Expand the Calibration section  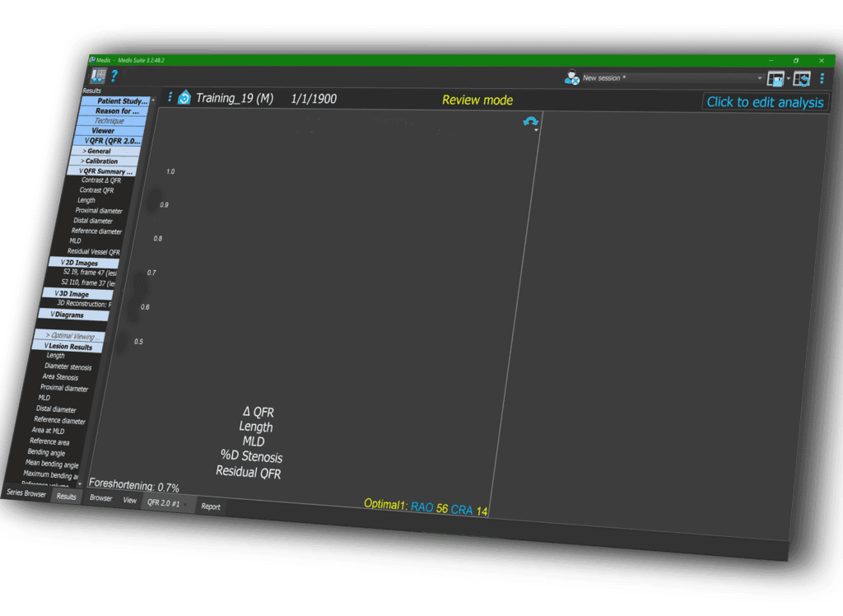101,161
